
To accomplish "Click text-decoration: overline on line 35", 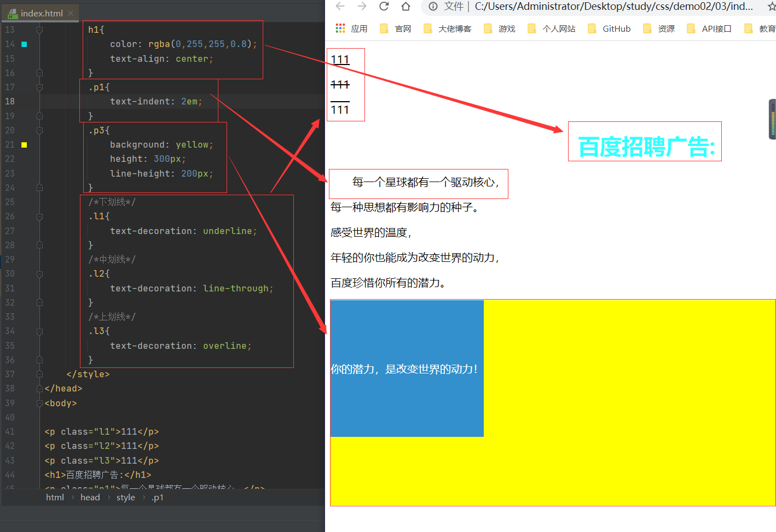I will tap(181, 346).
